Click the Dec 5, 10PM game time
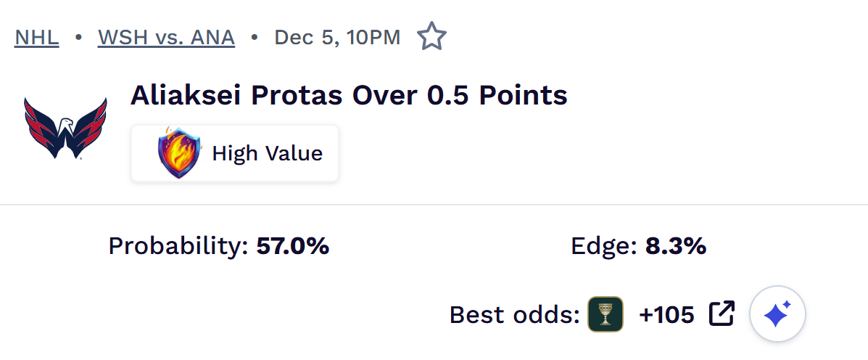Viewport: 868px width, 360px height. pyautogui.click(x=337, y=37)
